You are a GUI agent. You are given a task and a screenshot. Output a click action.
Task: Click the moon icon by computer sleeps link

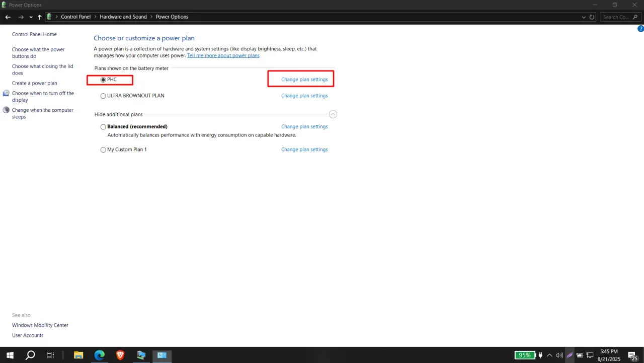point(6,110)
